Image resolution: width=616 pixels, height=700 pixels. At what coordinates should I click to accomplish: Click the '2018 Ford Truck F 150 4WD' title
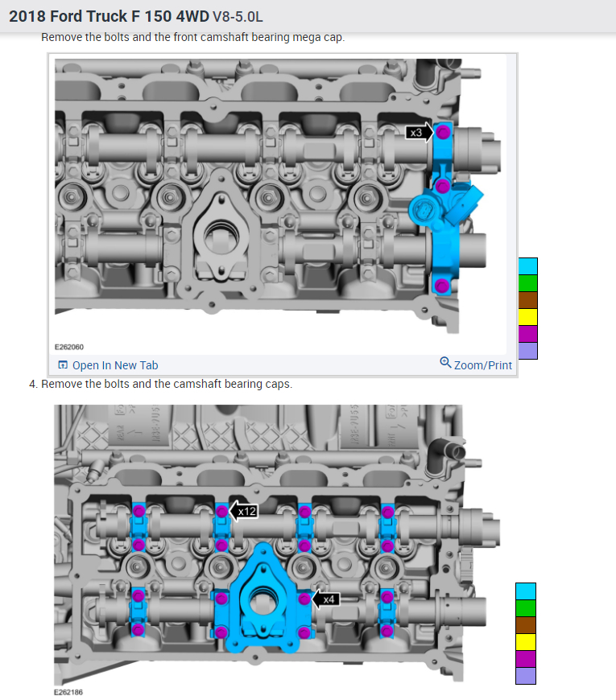click(x=109, y=17)
